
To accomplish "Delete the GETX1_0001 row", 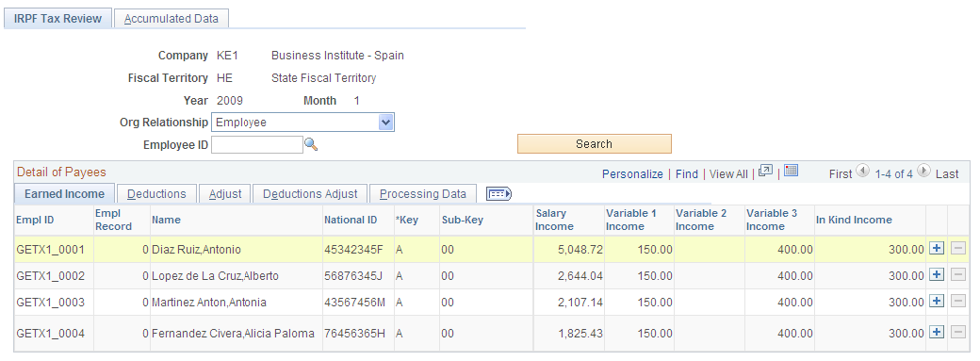I will pyautogui.click(x=958, y=249).
